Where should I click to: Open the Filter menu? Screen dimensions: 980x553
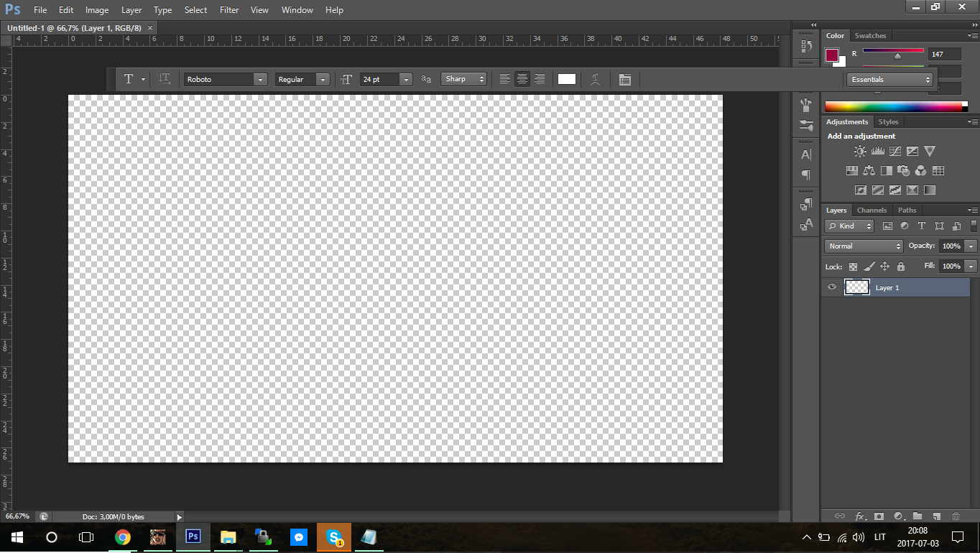coord(229,10)
